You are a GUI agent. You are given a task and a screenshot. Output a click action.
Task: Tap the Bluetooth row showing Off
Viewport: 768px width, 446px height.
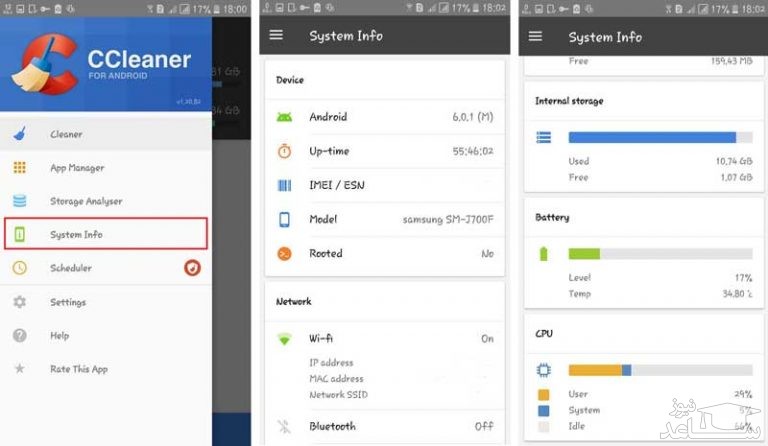click(385, 426)
